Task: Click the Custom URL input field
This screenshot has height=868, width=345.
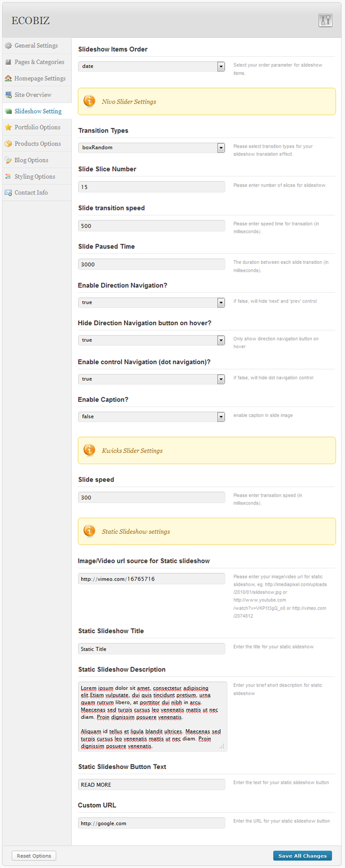Action: tap(151, 823)
